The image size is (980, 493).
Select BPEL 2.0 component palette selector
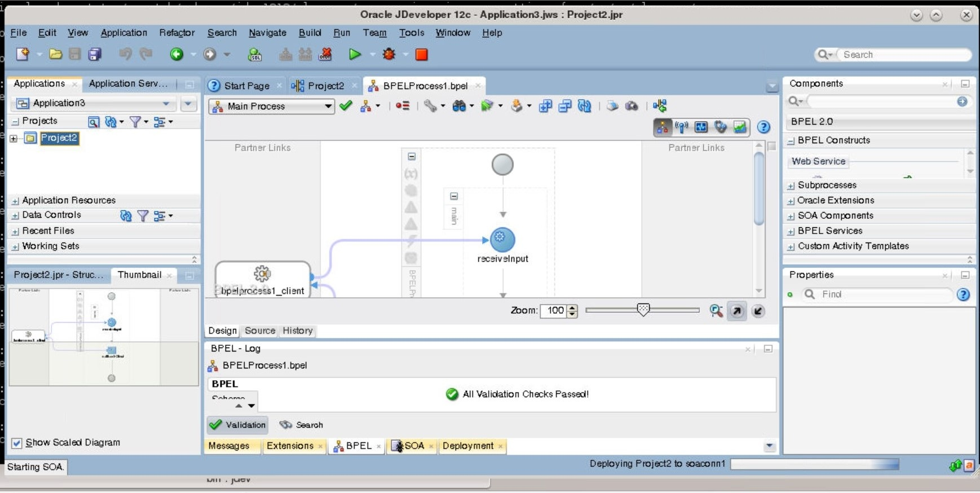coord(880,121)
